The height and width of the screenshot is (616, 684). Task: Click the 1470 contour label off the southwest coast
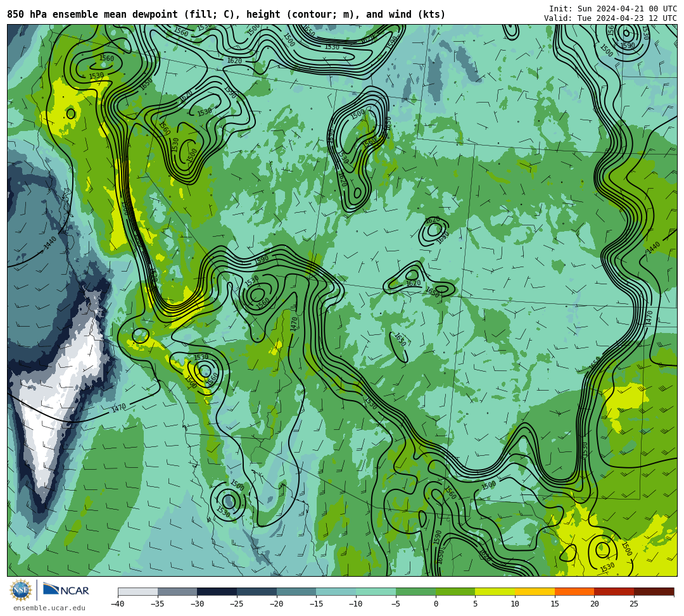[118, 408]
